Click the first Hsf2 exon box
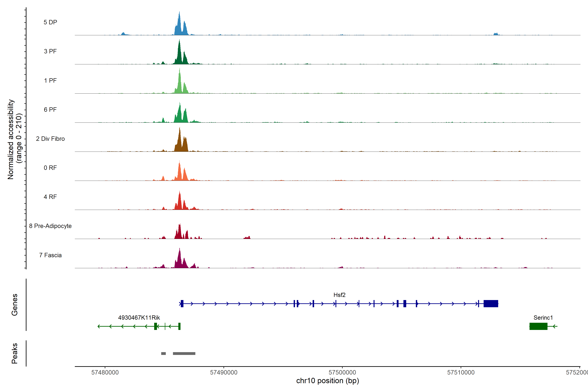588x392 pixels. click(182, 303)
